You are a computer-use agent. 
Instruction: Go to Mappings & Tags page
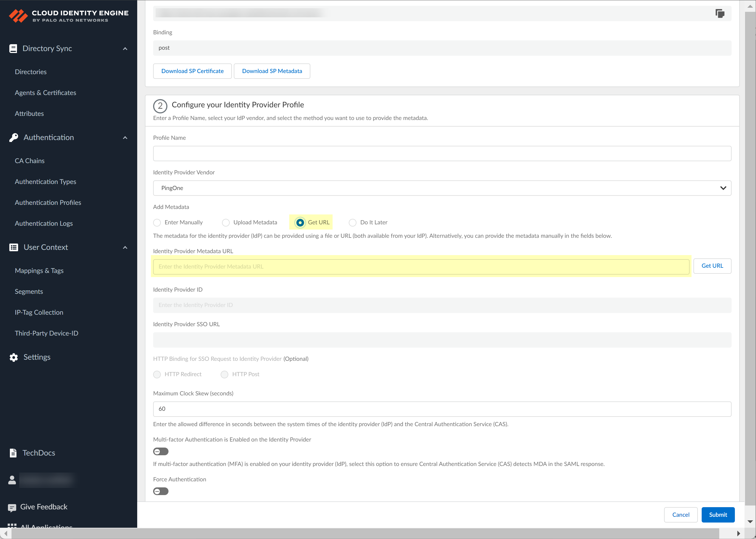tap(39, 270)
